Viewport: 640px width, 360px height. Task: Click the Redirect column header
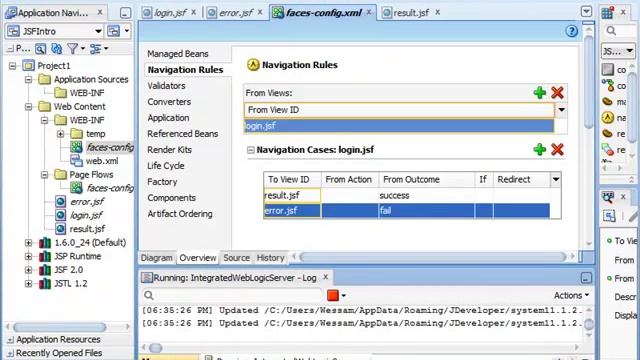click(521, 179)
